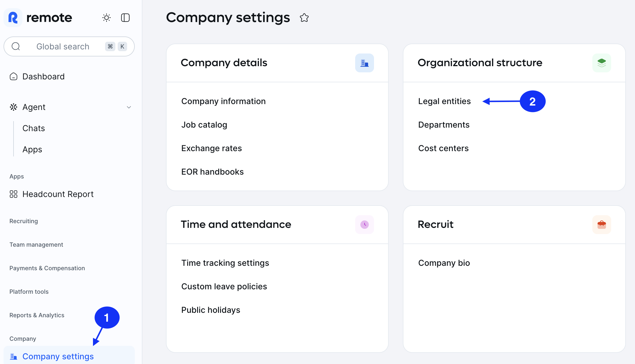Click the Time and attendance heading
Screen dimensions: 635x364
(x=236, y=224)
